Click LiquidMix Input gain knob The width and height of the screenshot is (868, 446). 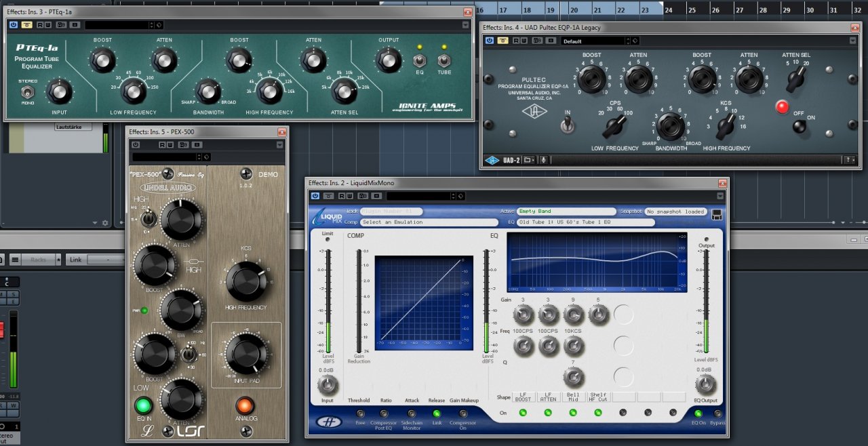tap(328, 385)
